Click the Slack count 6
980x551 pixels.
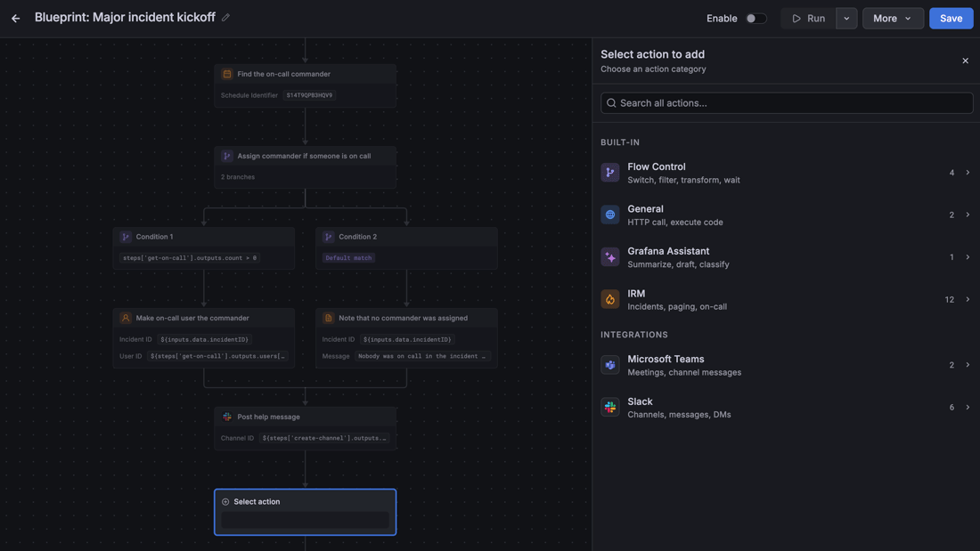951,408
